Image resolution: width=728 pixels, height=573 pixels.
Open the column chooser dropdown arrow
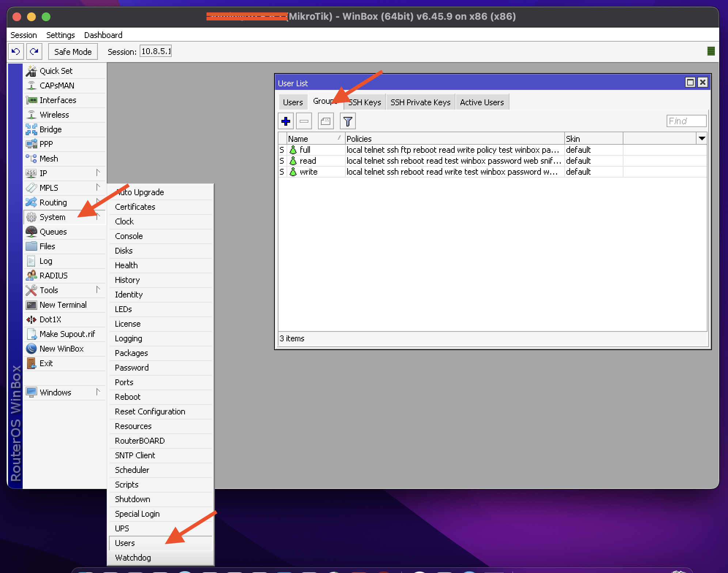coord(702,138)
